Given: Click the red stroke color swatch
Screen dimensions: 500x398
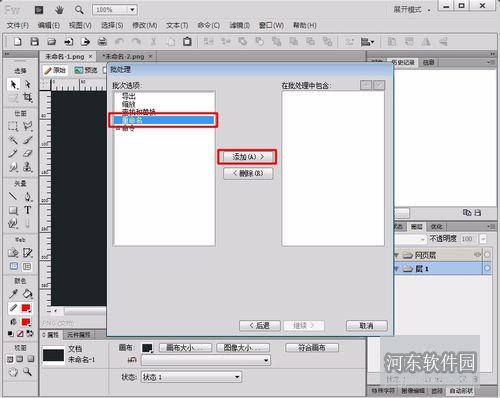Looking at the screenshot, I should [x=26, y=308].
